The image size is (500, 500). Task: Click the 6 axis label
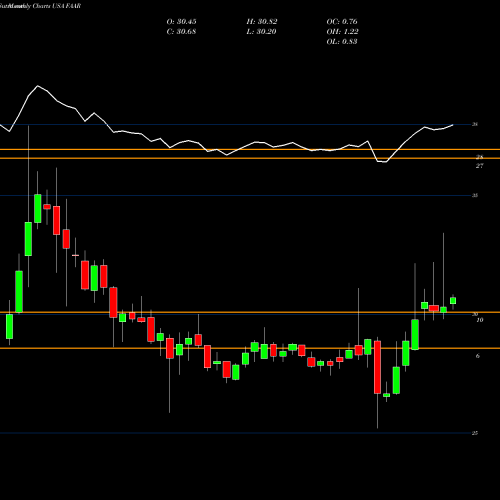point(478,356)
